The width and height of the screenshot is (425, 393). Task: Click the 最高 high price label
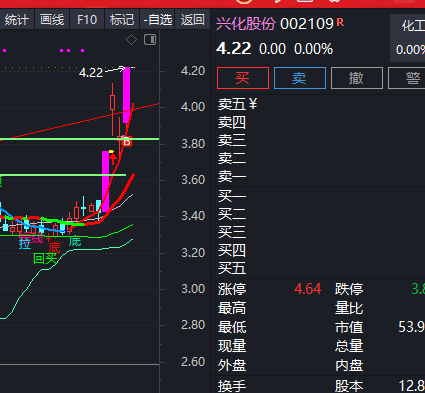click(x=232, y=308)
